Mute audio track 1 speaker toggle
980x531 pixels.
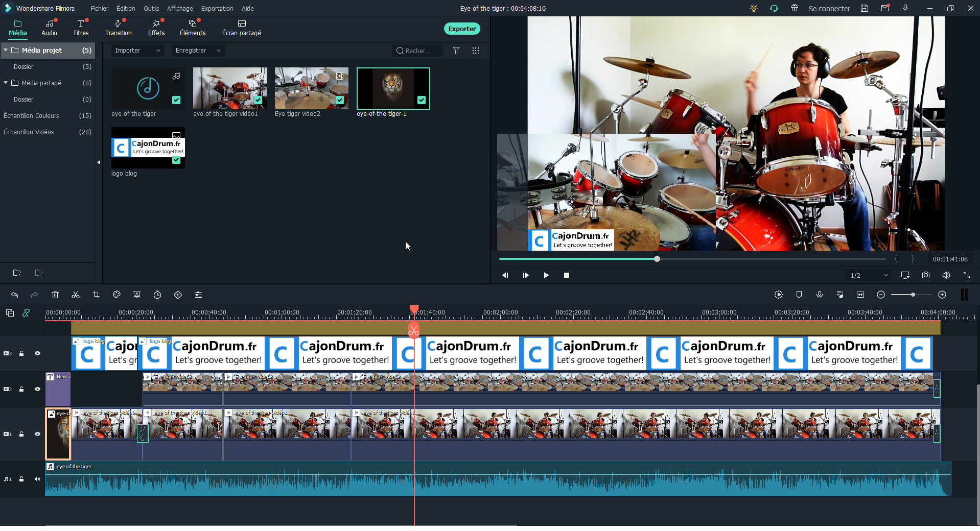(37, 479)
